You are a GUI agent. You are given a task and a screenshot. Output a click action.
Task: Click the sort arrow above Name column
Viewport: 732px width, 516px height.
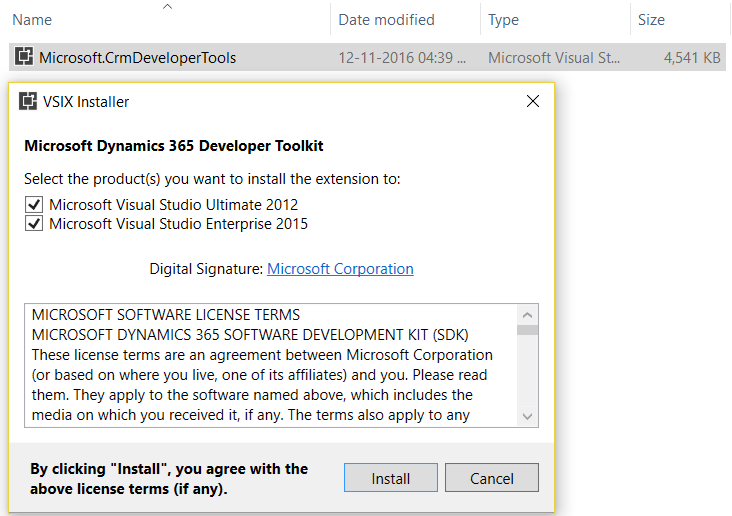point(167,6)
